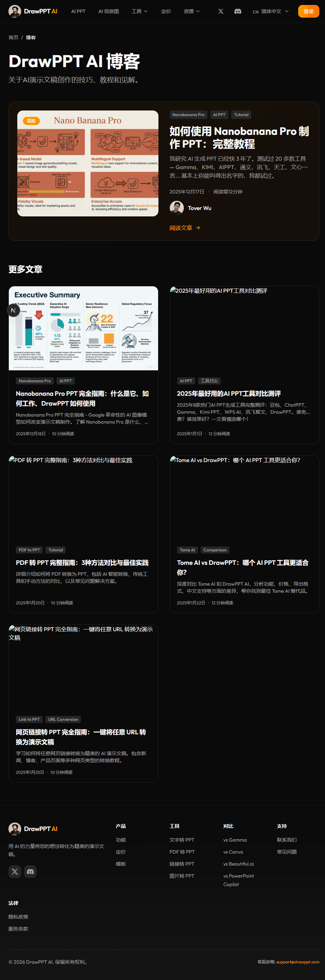Click the 博客 breadcrumb item
Image resolution: width=325 pixels, height=980 pixels.
(31, 37)
